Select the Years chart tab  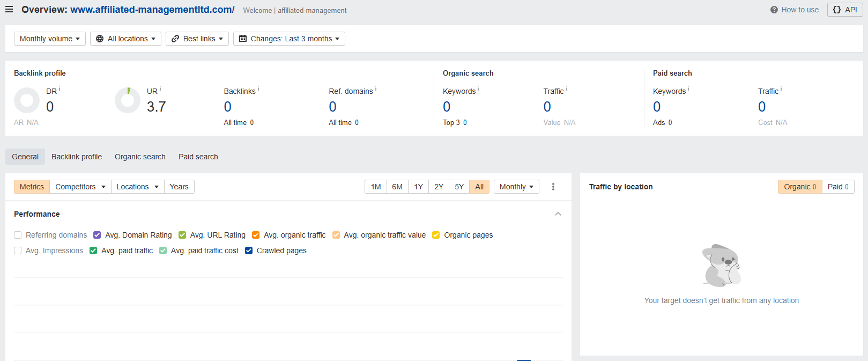coord(179,187)
